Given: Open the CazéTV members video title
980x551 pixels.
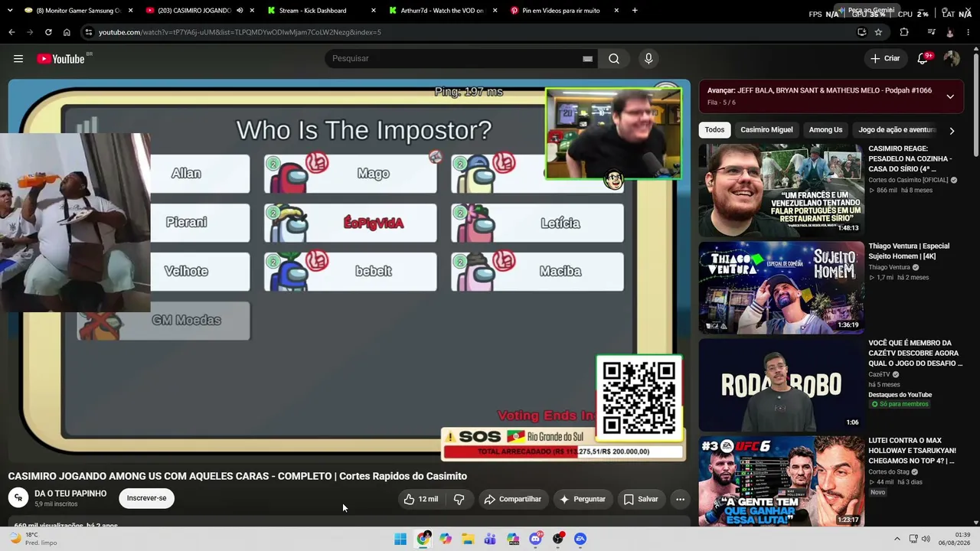Looking at the screenshot, I should click(915, 354).
